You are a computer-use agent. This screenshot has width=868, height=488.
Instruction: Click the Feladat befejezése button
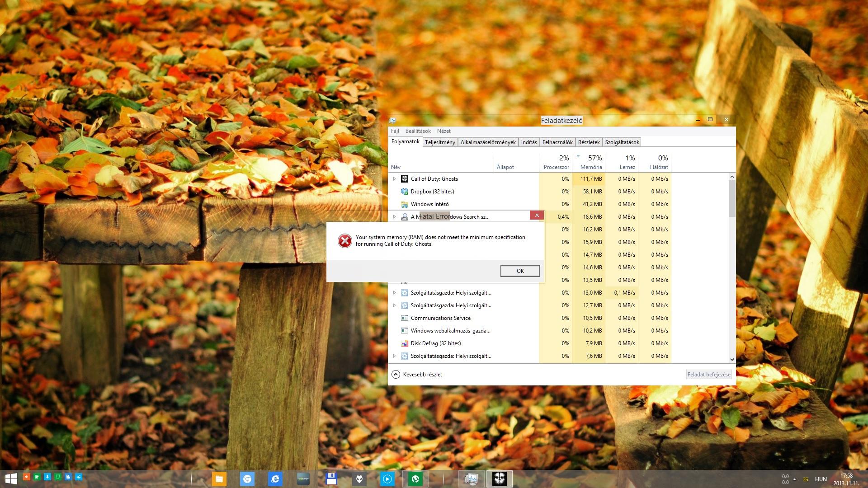(x=709, y=375)
